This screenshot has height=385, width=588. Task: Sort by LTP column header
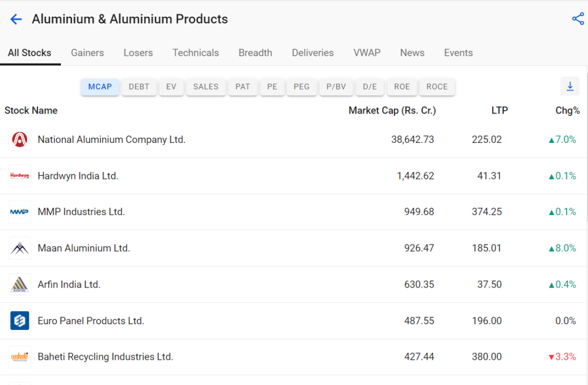point(500,111)
